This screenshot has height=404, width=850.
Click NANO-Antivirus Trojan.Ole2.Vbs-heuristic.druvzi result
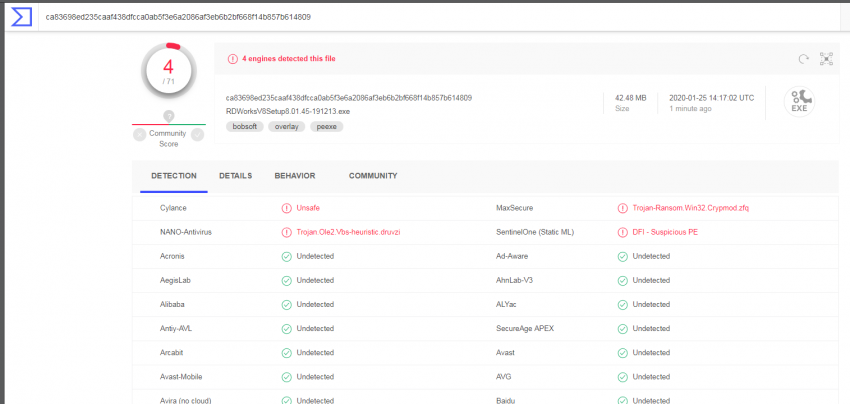(348, 232)
